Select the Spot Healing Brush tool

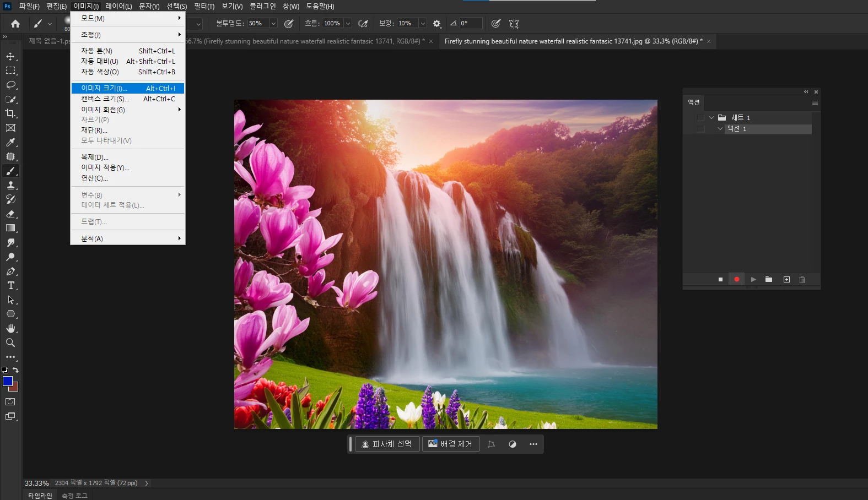(10, 156)
